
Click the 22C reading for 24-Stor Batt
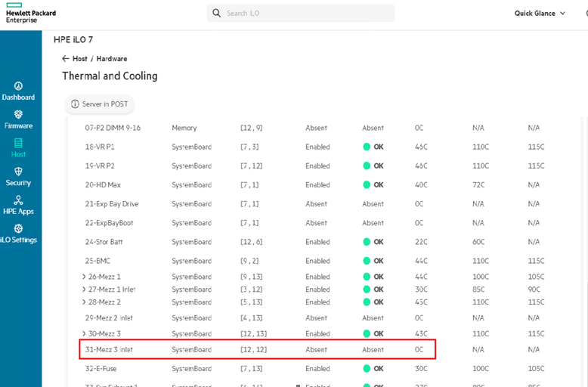421,242
